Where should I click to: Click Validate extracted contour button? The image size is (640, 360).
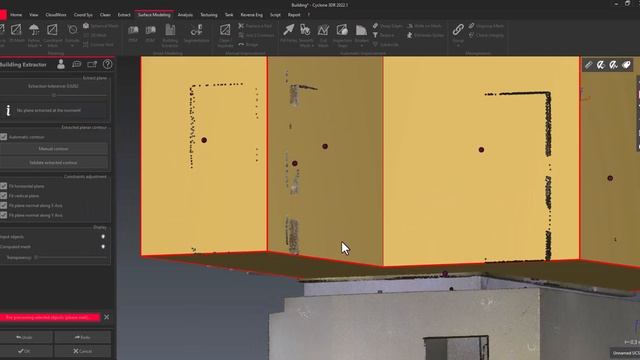pyautogui.click(x=54, y=162)
